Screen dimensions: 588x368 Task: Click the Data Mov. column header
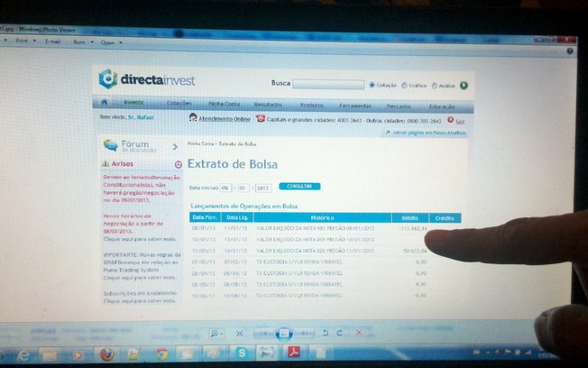tap(205, 217)
